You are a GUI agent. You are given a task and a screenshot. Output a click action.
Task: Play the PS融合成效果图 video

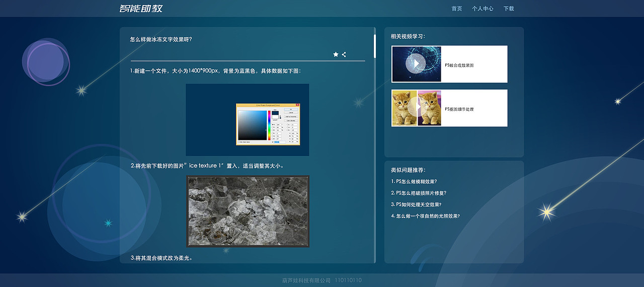point(416,64)
